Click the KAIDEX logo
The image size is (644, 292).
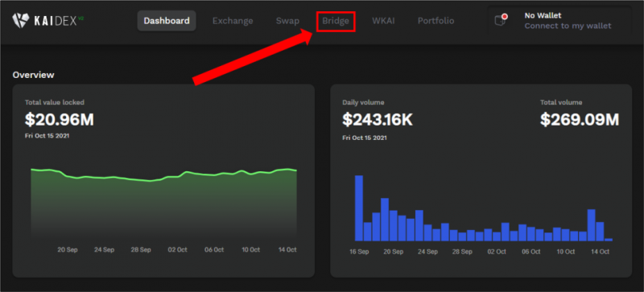click(48, 20)
